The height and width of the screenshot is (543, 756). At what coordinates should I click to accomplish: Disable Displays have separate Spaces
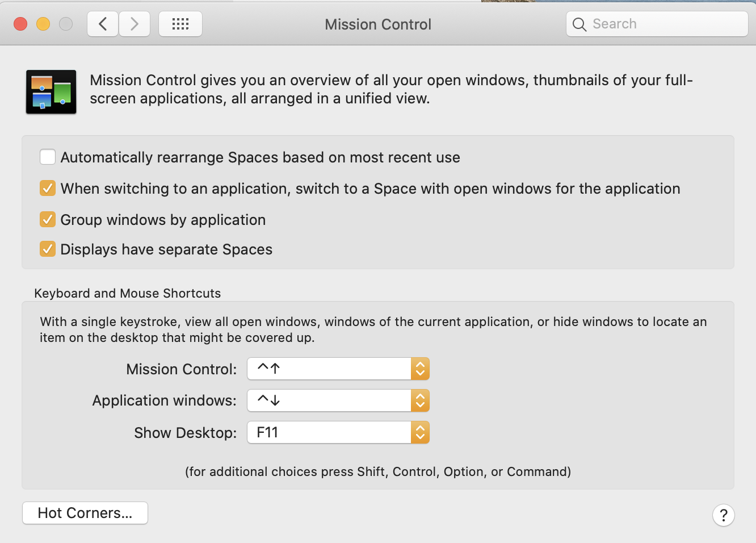[48, 249]
